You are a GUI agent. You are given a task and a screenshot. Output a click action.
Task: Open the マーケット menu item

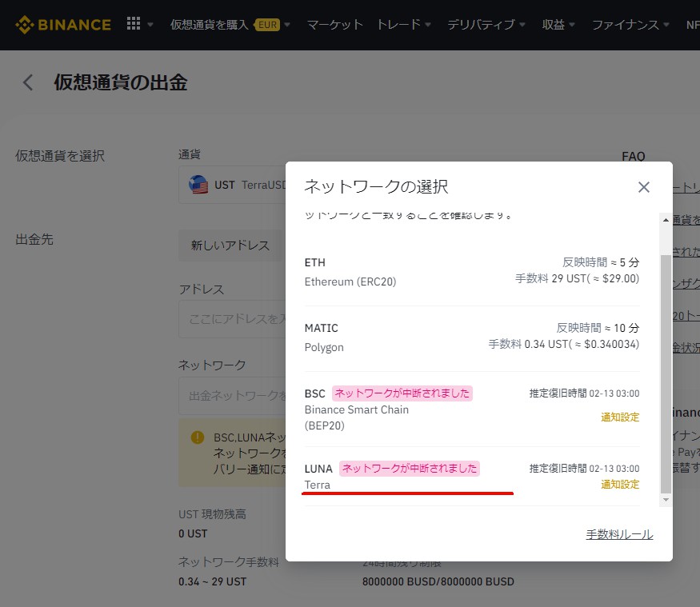[x=335, y=25]
